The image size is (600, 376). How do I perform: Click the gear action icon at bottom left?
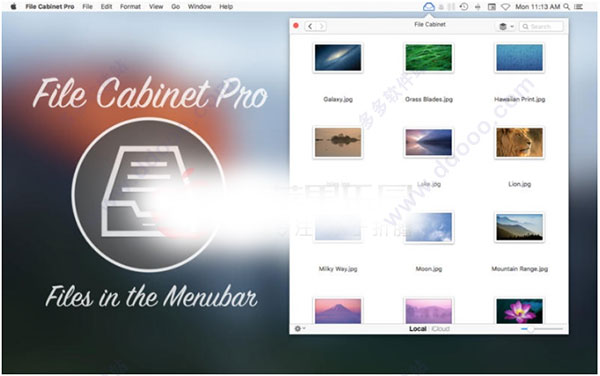(x=300, y=329)
